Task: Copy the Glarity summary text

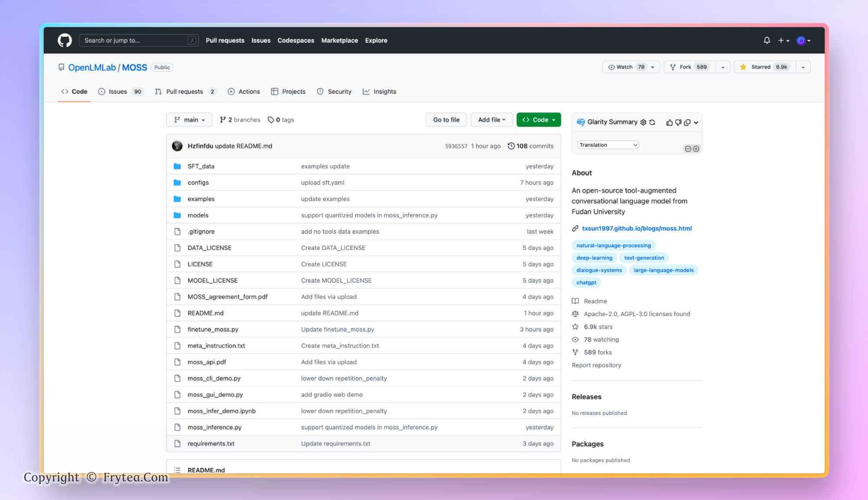Action: (x=687, y=123)
